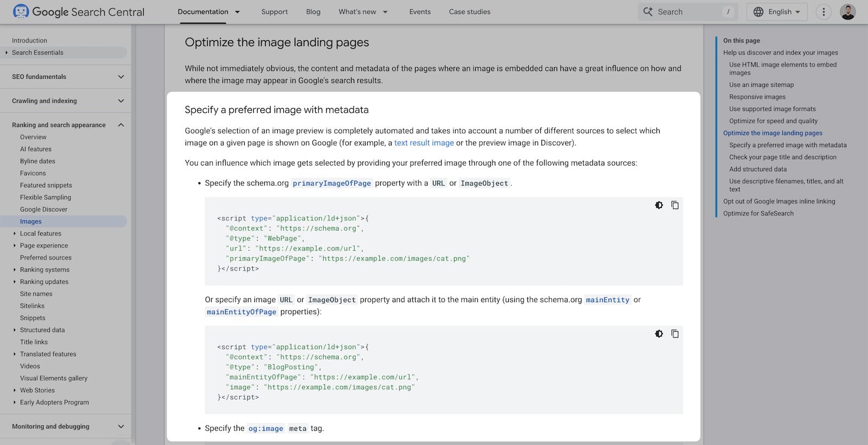This screenshot has width=868, height=445.
Task: Go to the Case studies tab
Action: (469, 12)
